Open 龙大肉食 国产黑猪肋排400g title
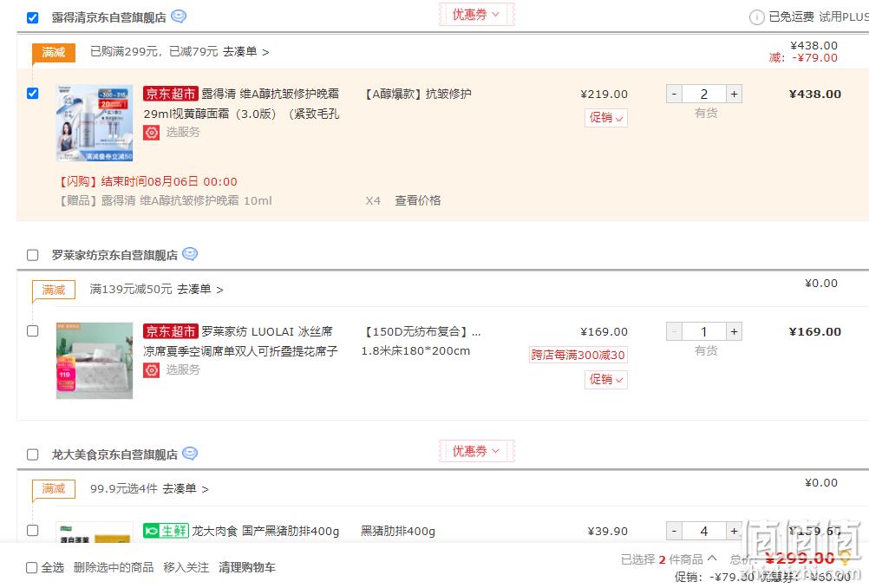 click(265, 531)
